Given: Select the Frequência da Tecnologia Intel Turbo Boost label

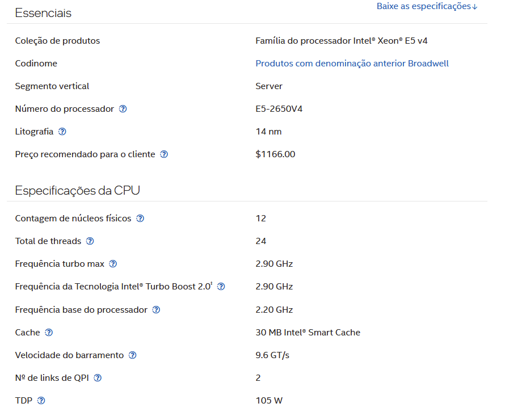Looking at the screenshot, I should tap(113, 286).
